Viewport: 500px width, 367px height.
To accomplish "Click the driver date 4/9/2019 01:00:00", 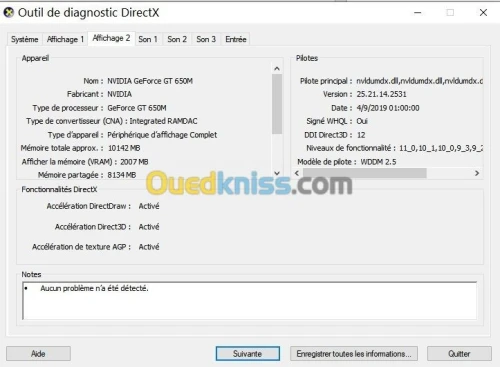I will 388,108.
